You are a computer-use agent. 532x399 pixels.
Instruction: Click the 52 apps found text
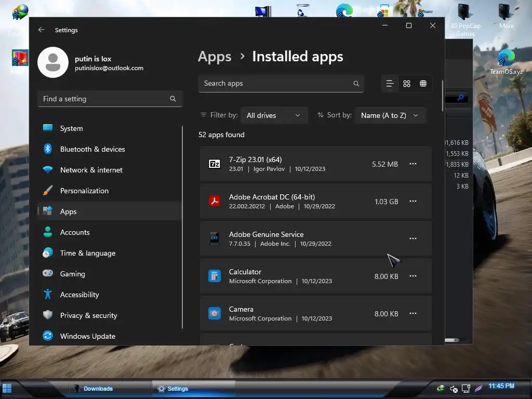tap(221, 135)
